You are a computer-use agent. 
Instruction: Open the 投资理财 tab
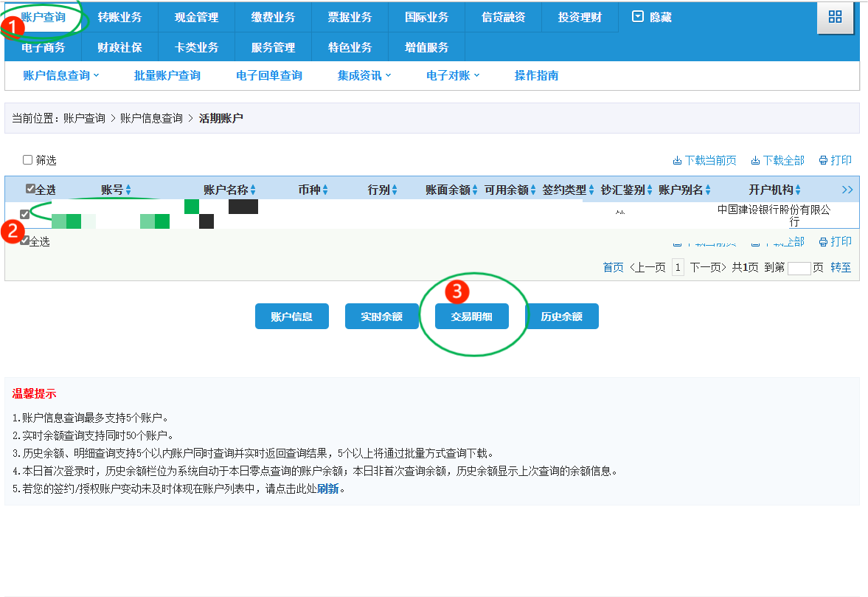pos(579,17)
